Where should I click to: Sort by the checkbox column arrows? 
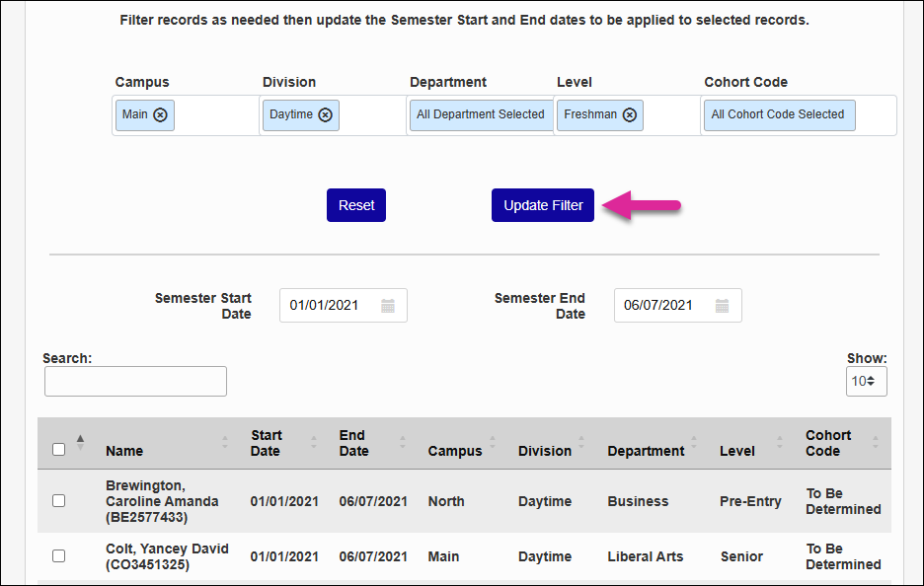point(80,442)
